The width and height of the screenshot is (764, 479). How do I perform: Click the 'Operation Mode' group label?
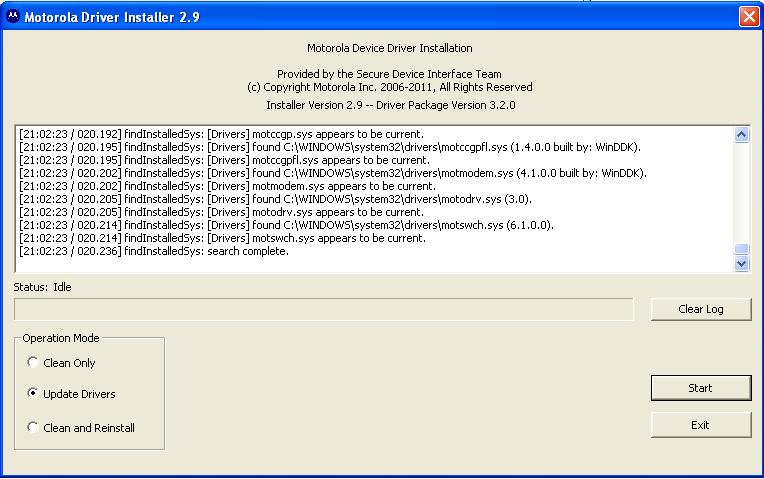coord(61,338)
